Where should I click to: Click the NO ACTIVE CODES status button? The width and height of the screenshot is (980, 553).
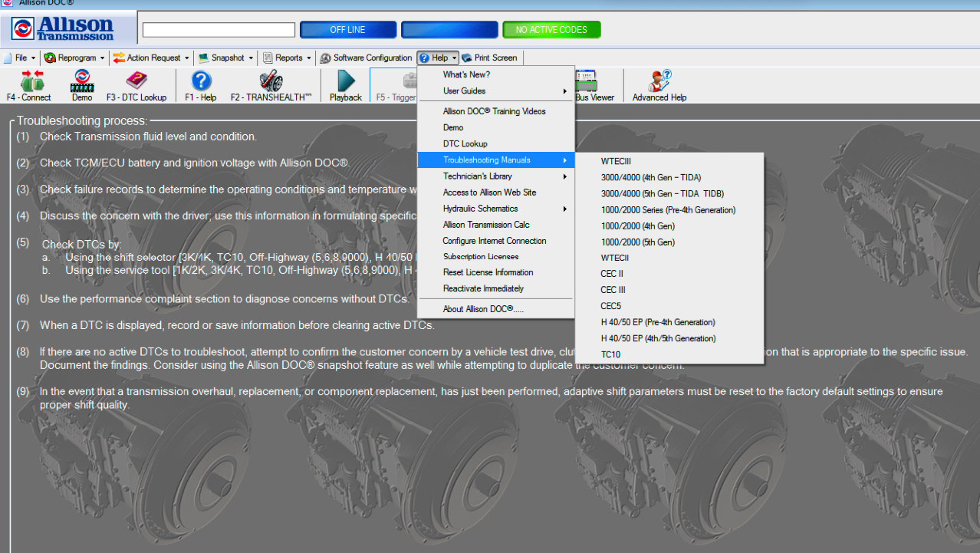click(x=551, y=30)
